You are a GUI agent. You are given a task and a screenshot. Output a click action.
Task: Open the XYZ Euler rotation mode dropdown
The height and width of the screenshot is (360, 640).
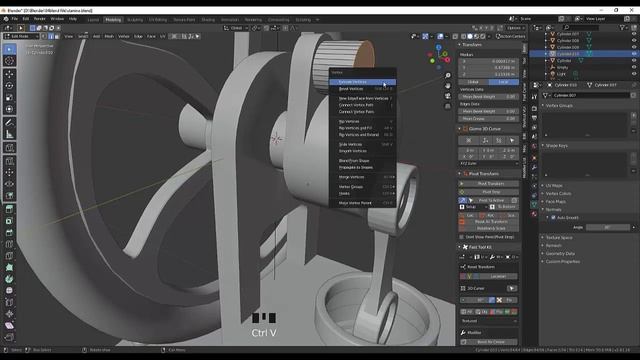(489, 163)
